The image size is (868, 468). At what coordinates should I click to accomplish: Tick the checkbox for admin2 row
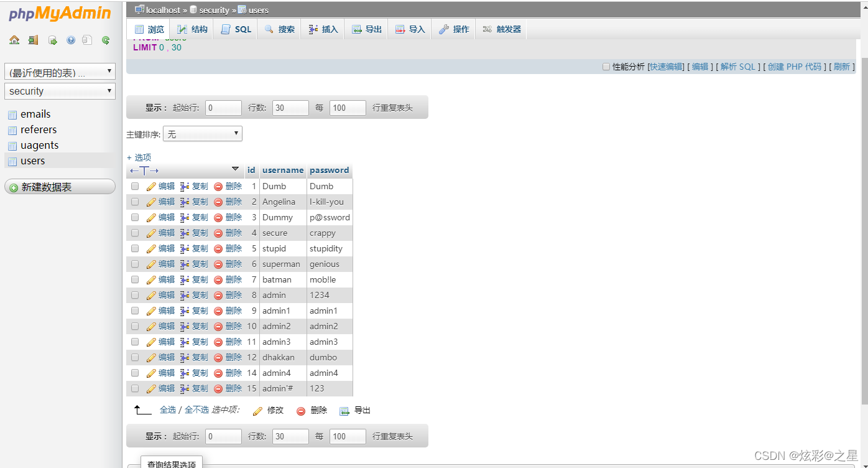click(135, 326)
